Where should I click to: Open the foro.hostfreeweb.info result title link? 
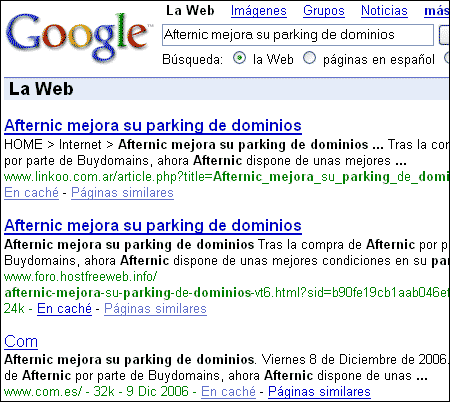coord(153,226)
